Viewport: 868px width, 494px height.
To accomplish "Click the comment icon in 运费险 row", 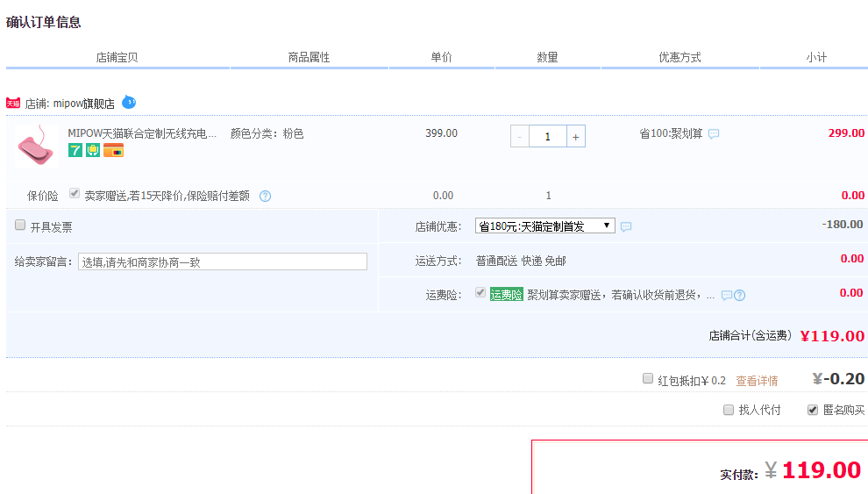I will tap(727, 295).
